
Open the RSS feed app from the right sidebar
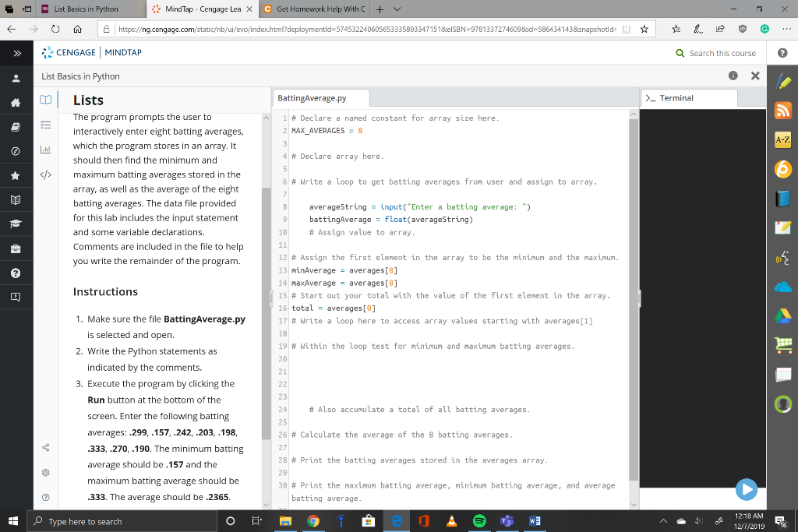783,111
